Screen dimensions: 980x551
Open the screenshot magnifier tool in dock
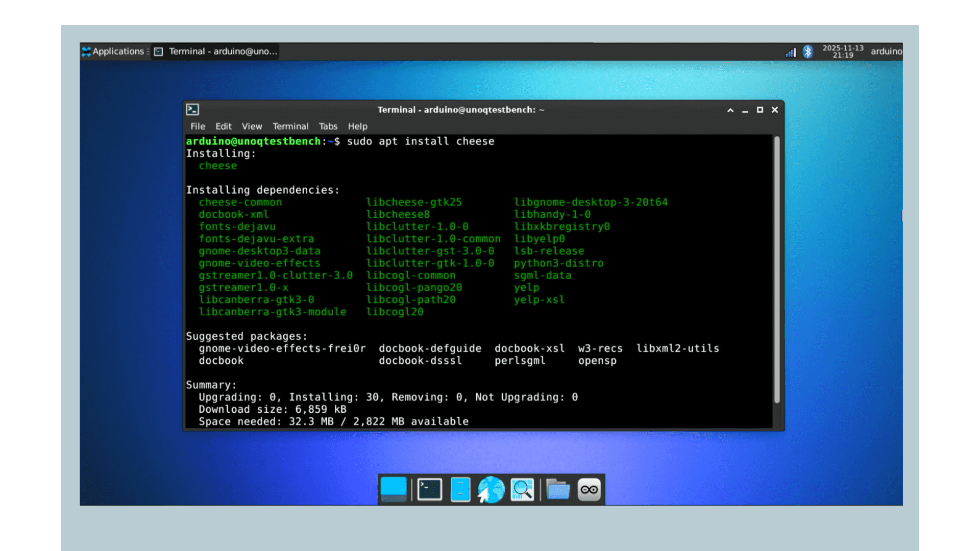tap(522, 490)
